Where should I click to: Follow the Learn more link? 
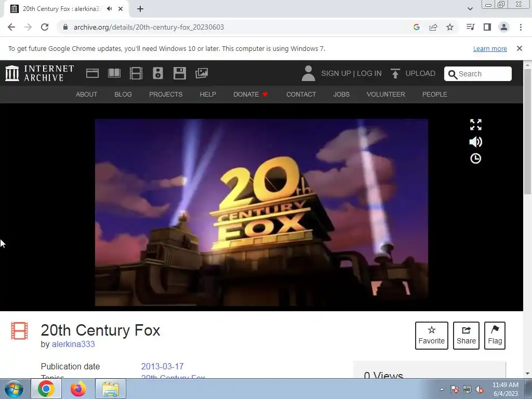(x=490, y=48)
